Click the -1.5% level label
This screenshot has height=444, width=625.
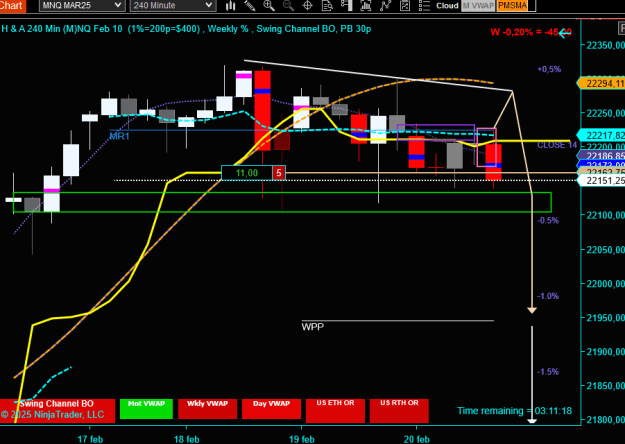(x=548, y=372)
